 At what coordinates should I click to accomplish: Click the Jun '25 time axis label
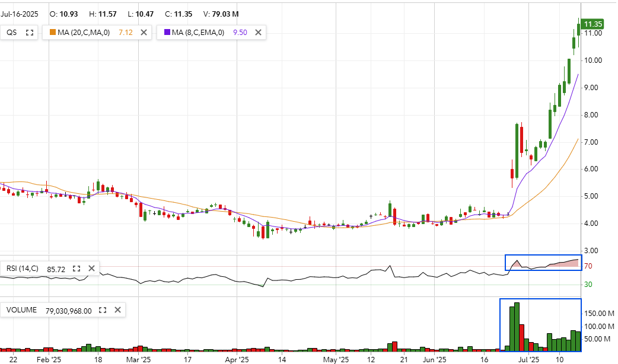coord(434,359)
